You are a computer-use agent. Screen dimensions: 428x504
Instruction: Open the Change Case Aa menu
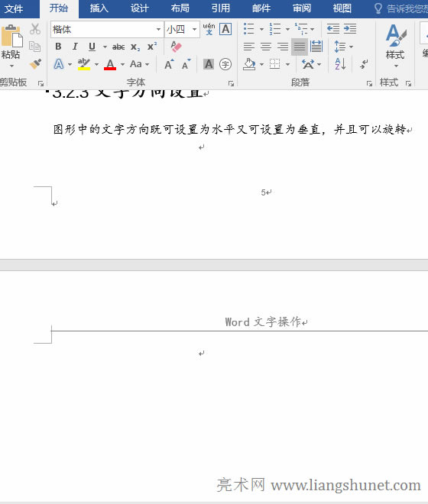[139, 64]
